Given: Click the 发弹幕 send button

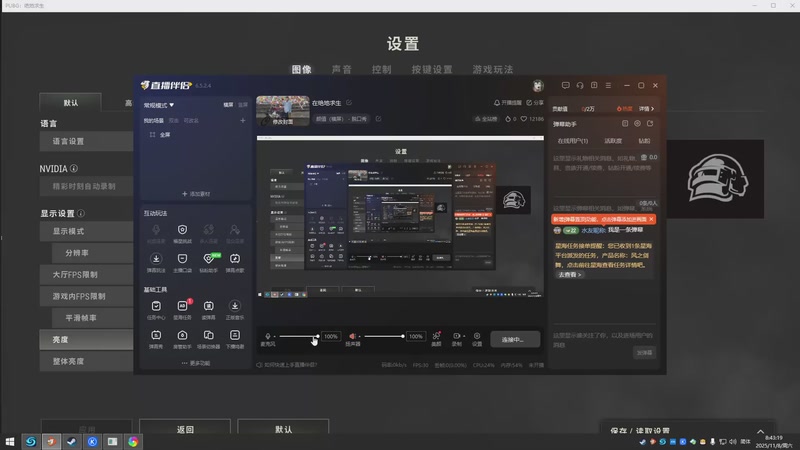Looking at the screenshot, I should (644, 353).
